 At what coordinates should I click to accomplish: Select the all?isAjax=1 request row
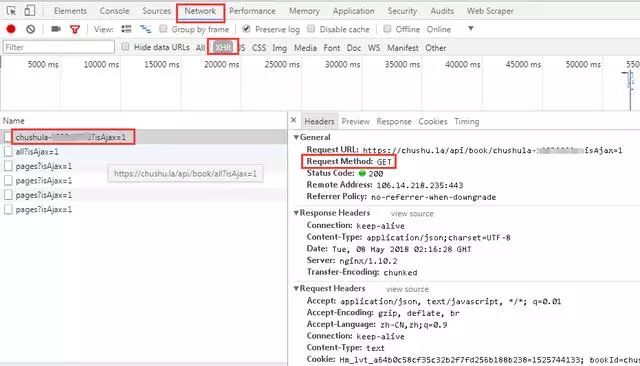tap(143, 151)
